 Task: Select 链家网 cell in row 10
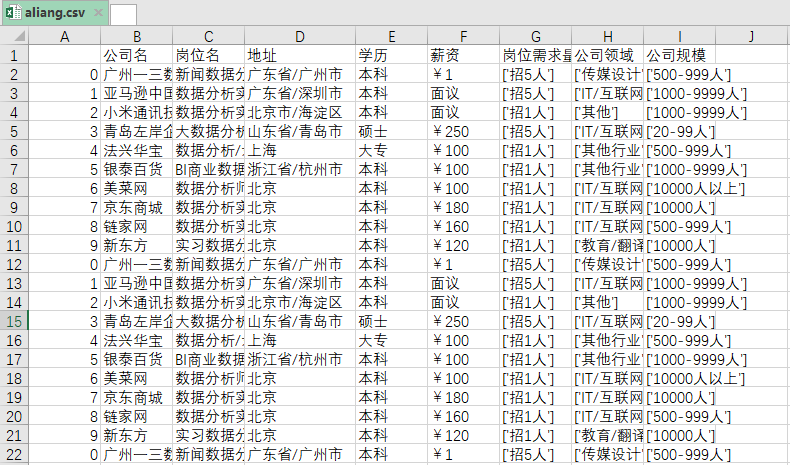point(137,226)
